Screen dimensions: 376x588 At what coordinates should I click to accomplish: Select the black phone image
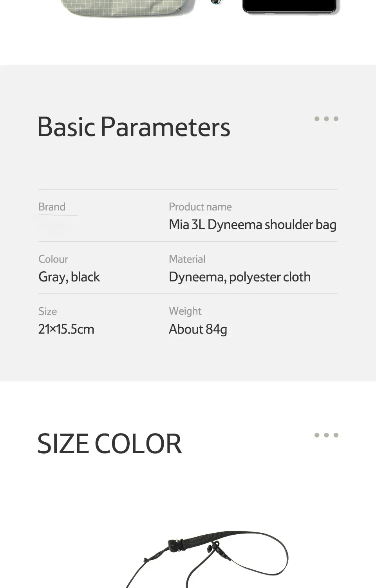tap(290, 7)
